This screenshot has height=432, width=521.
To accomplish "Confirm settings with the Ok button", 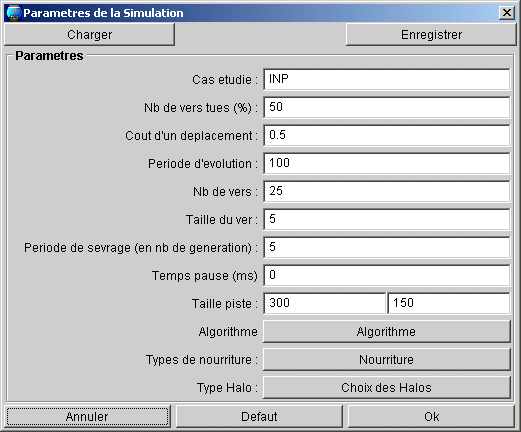I will (432, 417).
